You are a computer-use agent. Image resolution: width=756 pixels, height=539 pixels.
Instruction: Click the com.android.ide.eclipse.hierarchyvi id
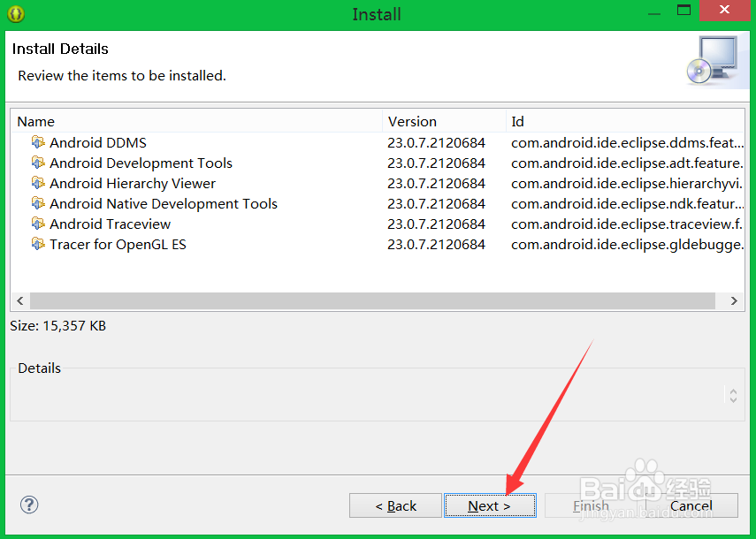click(627, 183)
